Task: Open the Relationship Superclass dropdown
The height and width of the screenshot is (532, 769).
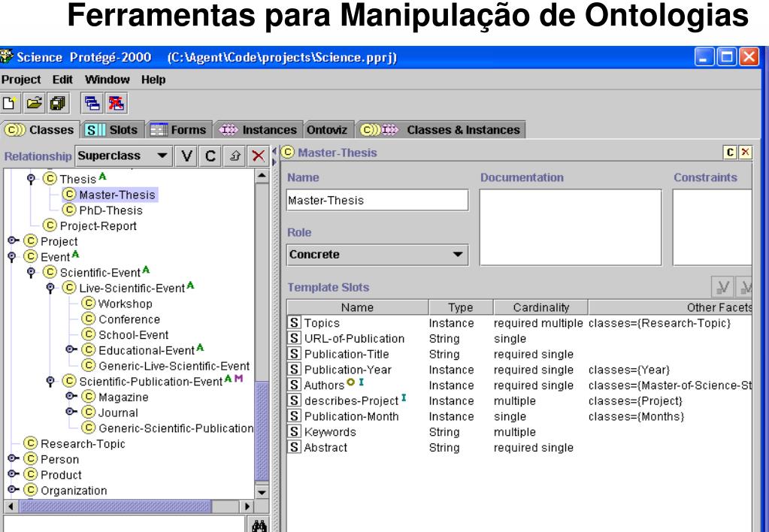Action: pyautogui.click(x=123, y=156)
